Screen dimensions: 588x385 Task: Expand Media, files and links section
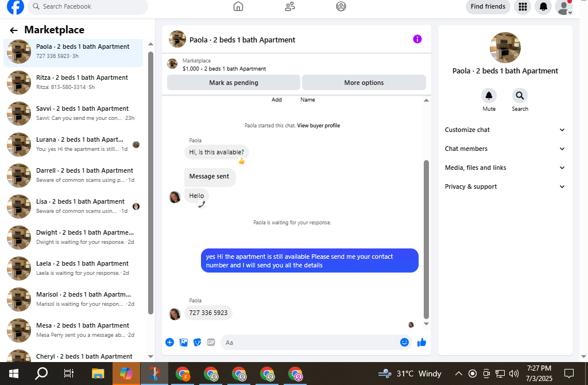click(505, 168)
